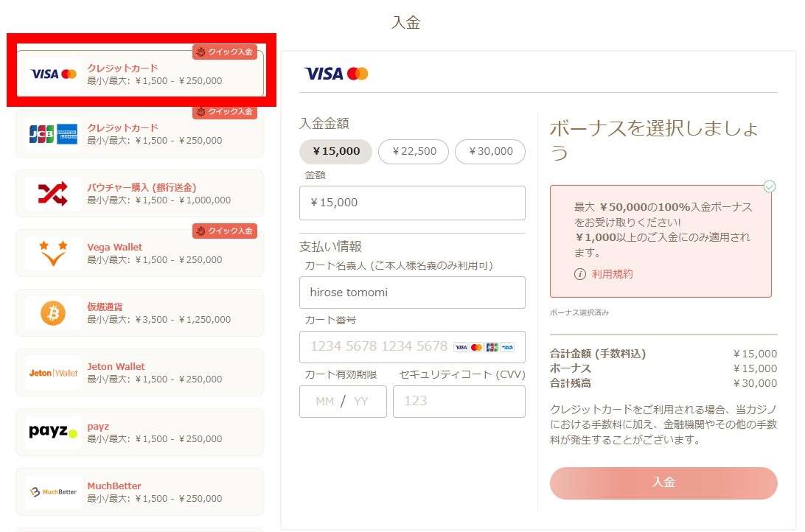The image size is (805, 532).
Task: Click the JCB logo in the payment list
Action: pos(41,134)
